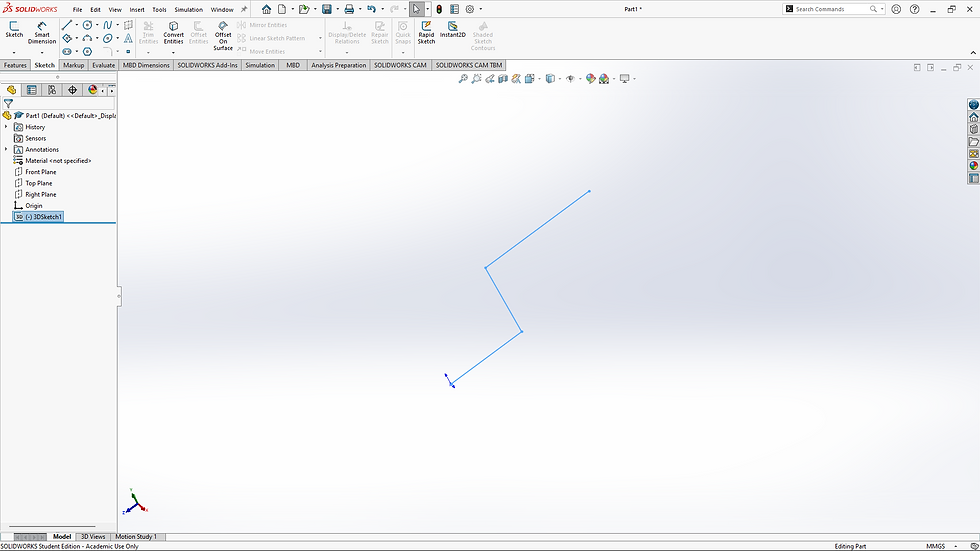980x551 pixels.
Task: Open Convert Entities dropdown arrow
Action: [173, 52]
